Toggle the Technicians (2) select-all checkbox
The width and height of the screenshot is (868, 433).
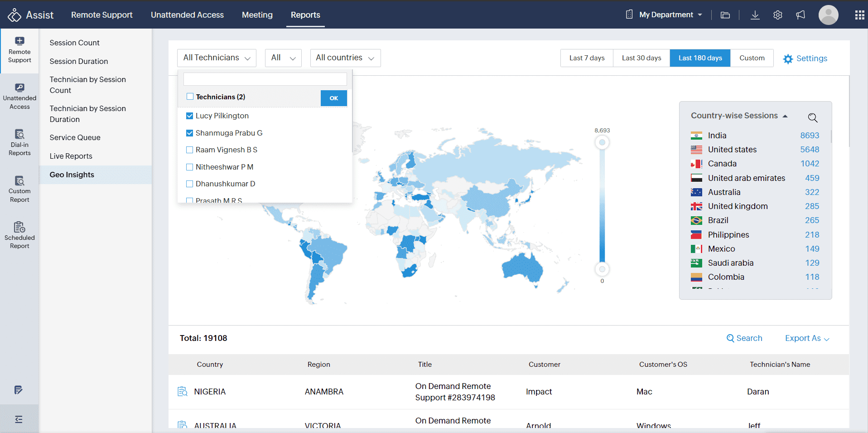(190, 97)
